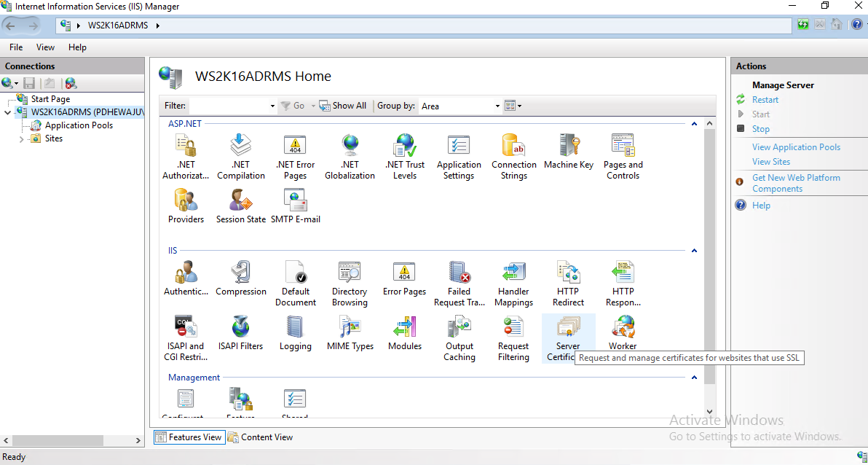Open the Machine Key feature

click(x=569, y=152)
